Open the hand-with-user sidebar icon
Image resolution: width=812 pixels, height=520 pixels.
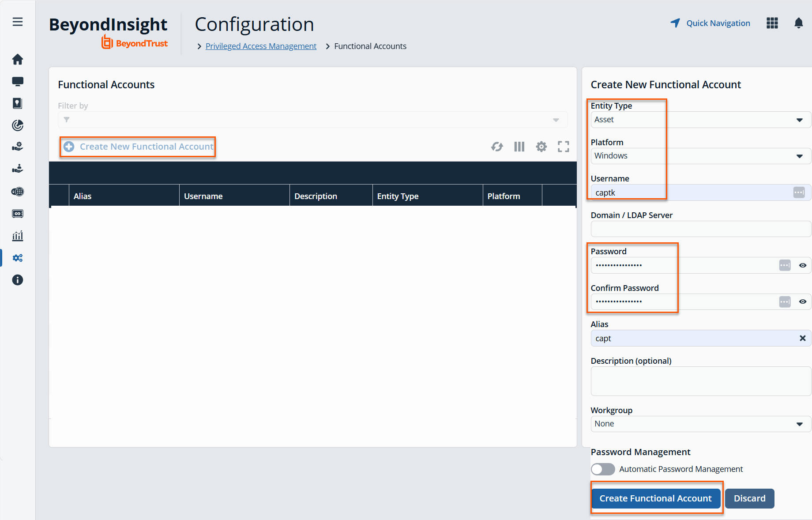point(18,169)
